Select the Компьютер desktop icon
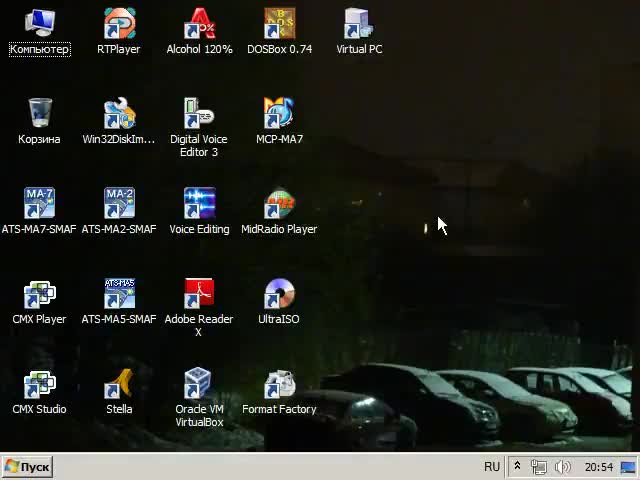The image size is (640, 480). (39, 25)
